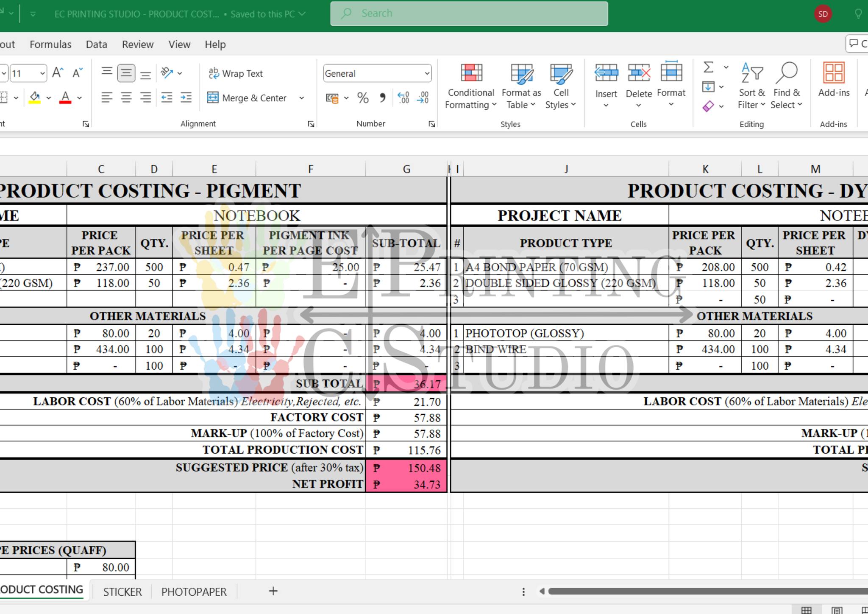Click the Add-ins button
Viewport: 868px width, 614px height.
click(834, 81)
